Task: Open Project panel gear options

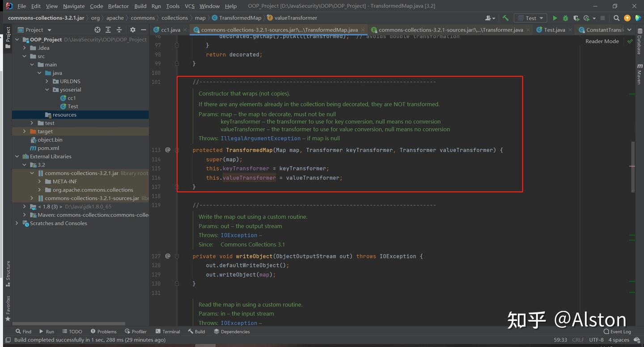Action: click(x=133, y=30)
